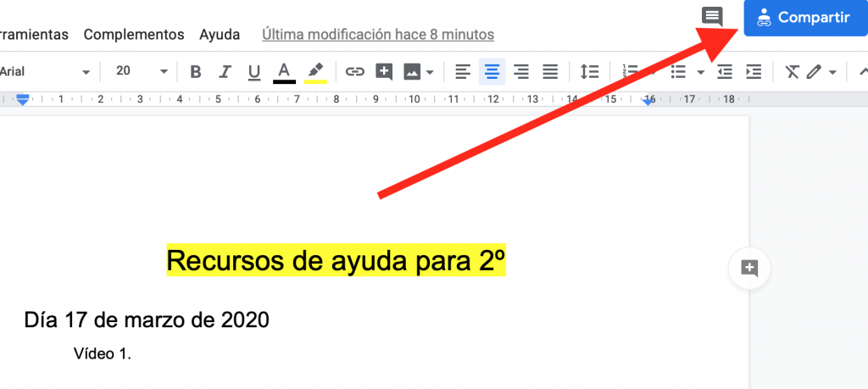Click the insert image icon
This screenshot has height=389, width=868.
click(413, 72)
